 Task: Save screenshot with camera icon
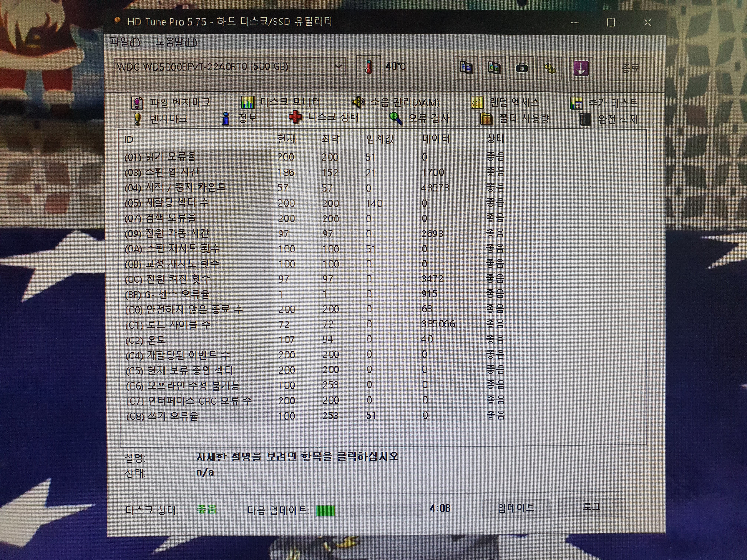(x=521, y=68)
